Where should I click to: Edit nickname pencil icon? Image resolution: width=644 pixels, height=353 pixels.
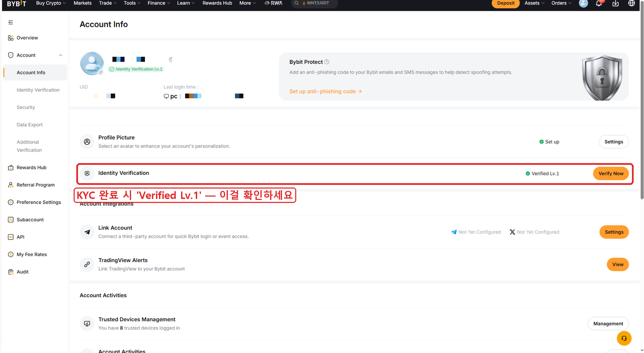(171, 59)
